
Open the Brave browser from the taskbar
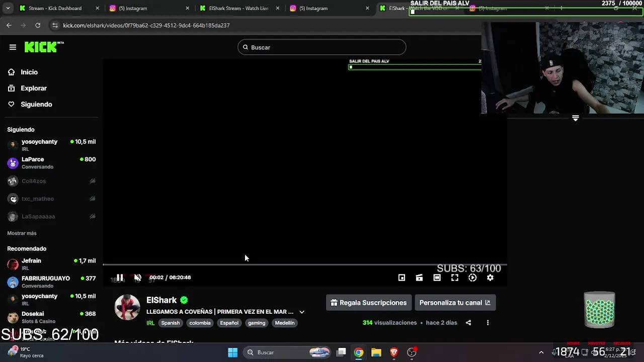point(394,352)
